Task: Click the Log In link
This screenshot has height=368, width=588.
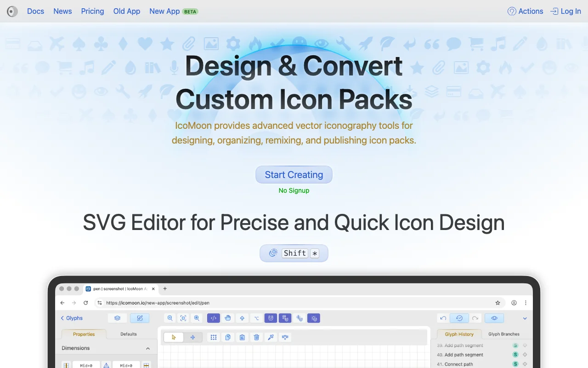Action: point(565,11)
